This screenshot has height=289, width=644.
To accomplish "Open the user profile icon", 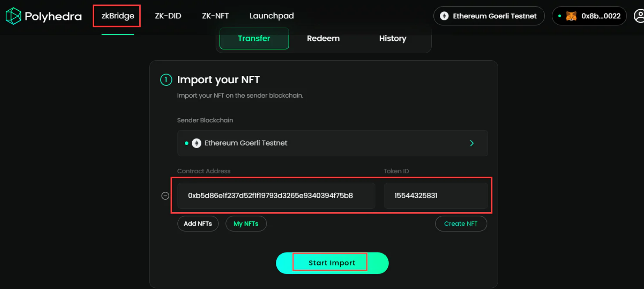I will 639,16.
